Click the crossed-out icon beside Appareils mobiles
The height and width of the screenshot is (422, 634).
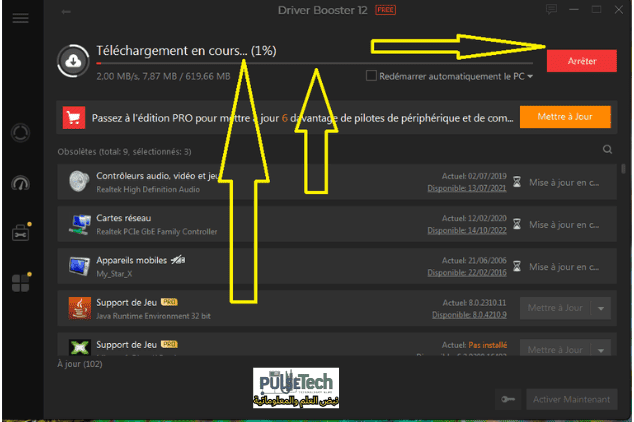click(x=178, y=260)
